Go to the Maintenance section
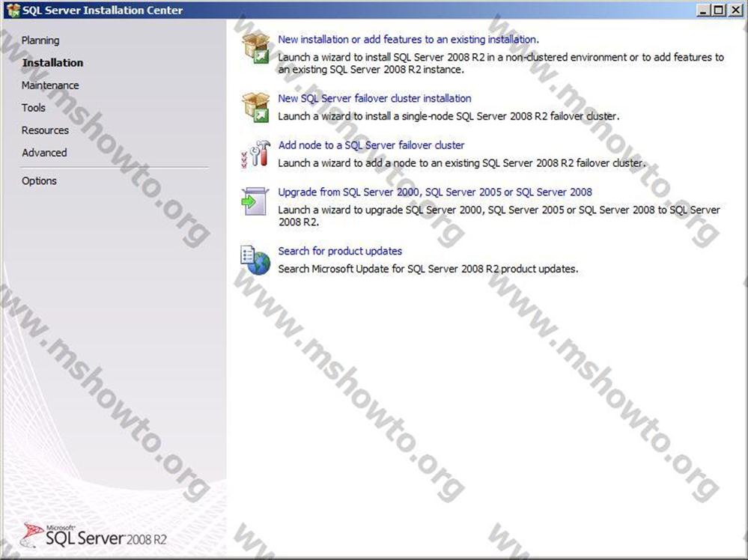The image size is (748, 560). (x=50, y=85)
